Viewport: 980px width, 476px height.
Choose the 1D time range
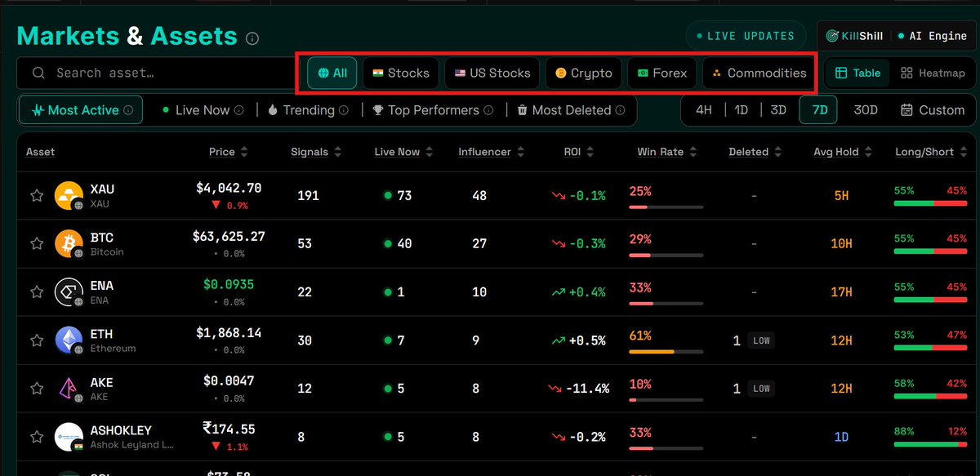741,109
